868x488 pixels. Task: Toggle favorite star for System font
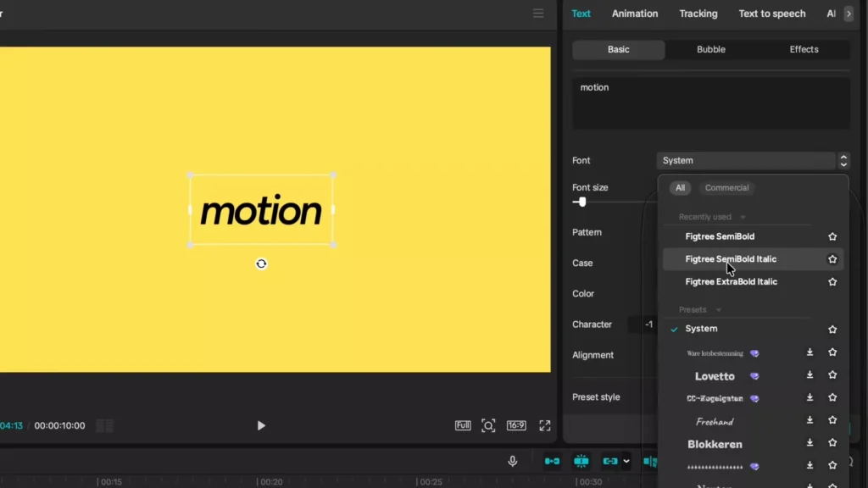pos(832,330)
